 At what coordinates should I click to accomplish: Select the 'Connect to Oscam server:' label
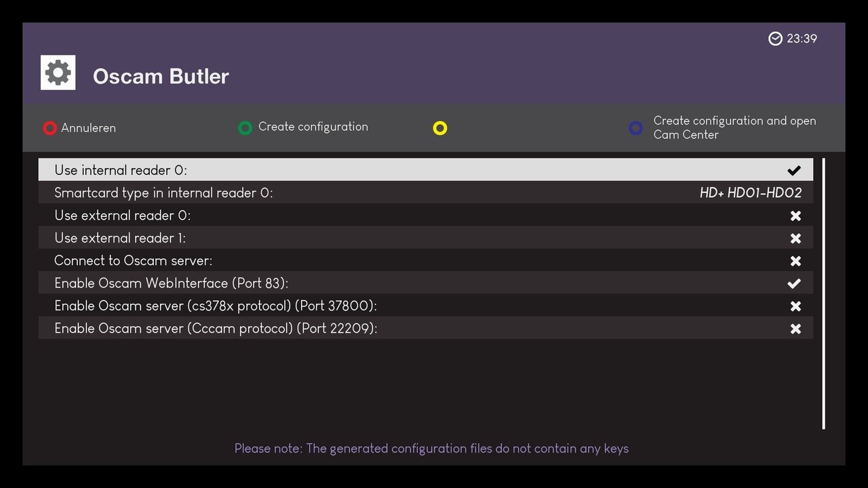click(x=133, y=261)
